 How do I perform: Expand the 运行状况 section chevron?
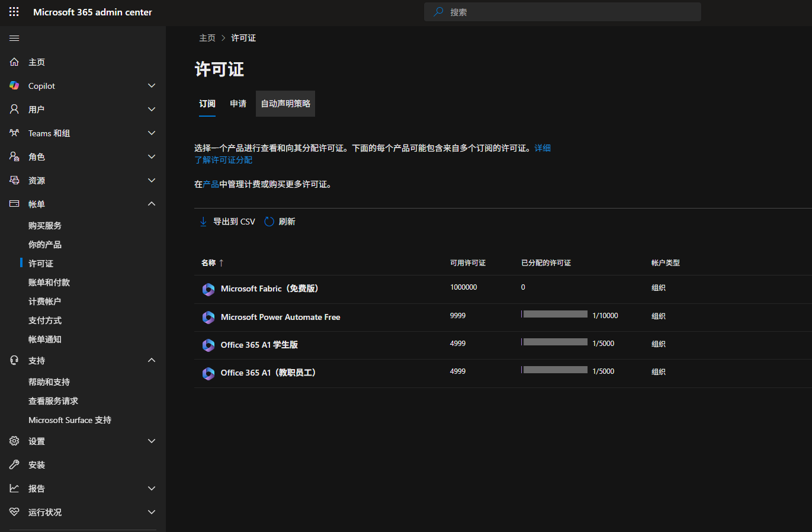(x=152, y=512)
